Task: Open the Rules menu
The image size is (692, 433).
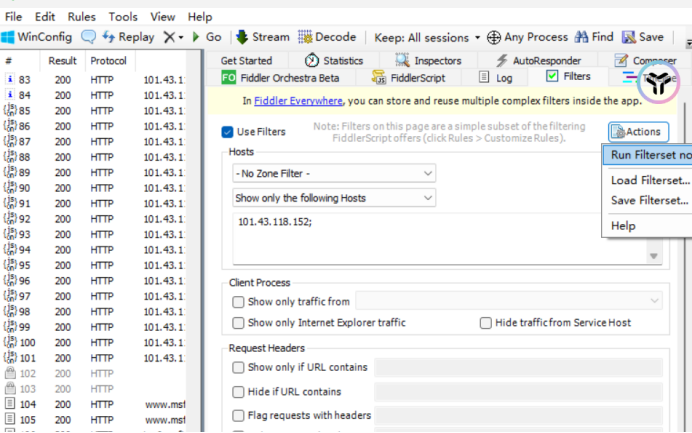Action: 81,17
